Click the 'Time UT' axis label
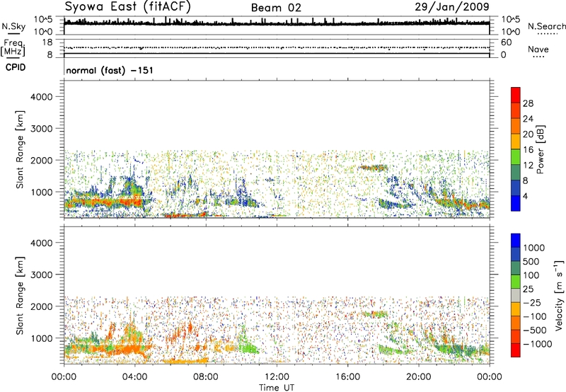 click(277, 388)
